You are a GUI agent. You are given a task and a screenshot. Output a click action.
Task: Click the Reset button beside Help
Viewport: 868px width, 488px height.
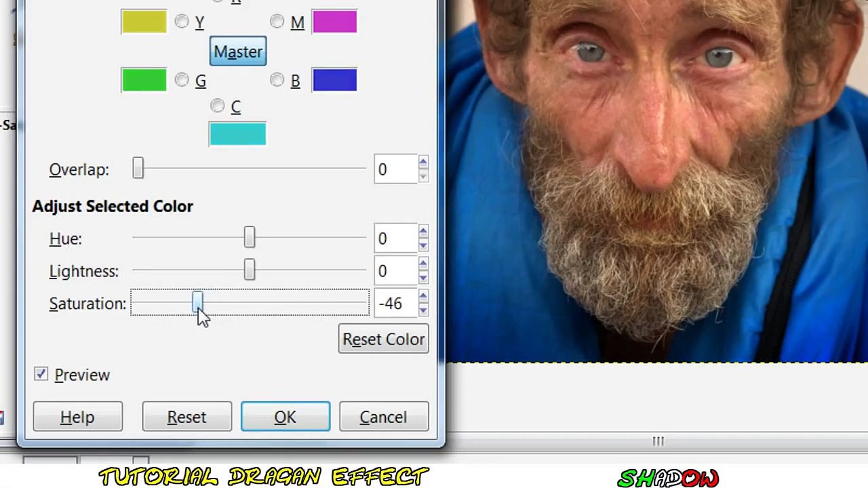[x=186, y=417]
